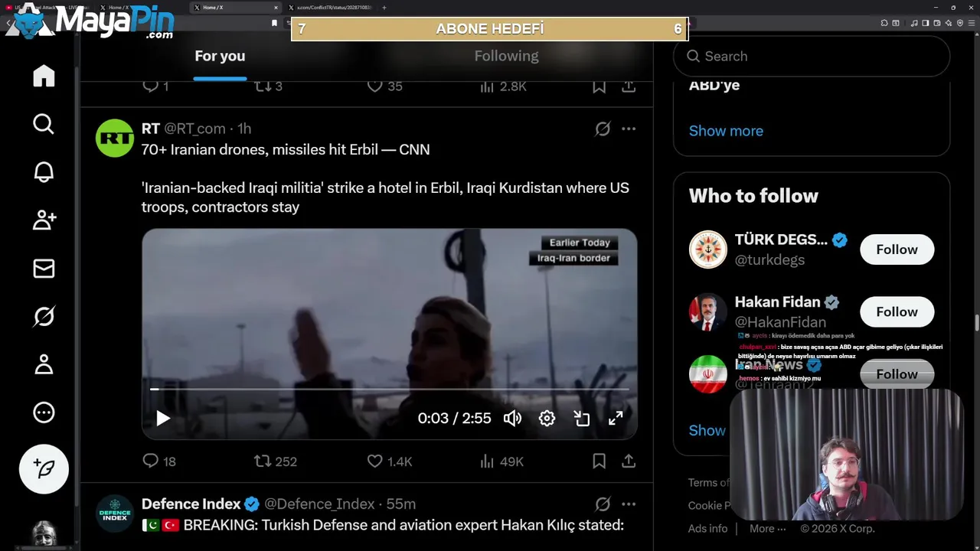Screen dimensions: 980x551
Task: Bookmark the upper post above RT
Action: point(599,86)
